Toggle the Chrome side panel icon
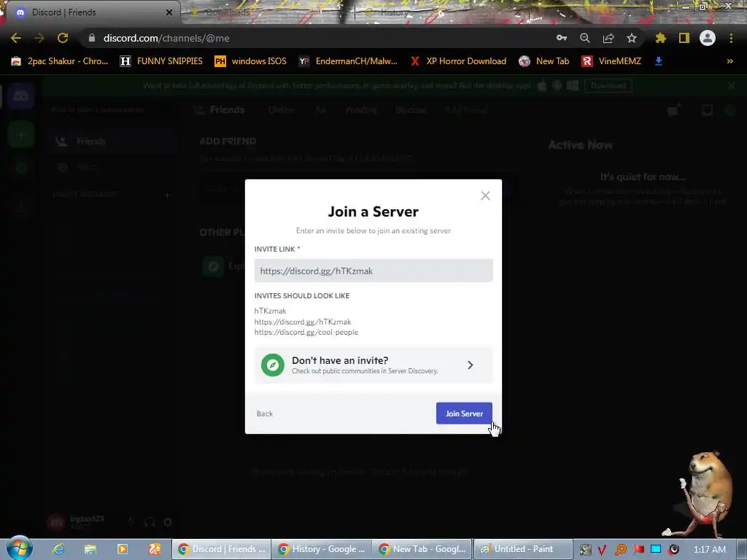 (684, 38)
